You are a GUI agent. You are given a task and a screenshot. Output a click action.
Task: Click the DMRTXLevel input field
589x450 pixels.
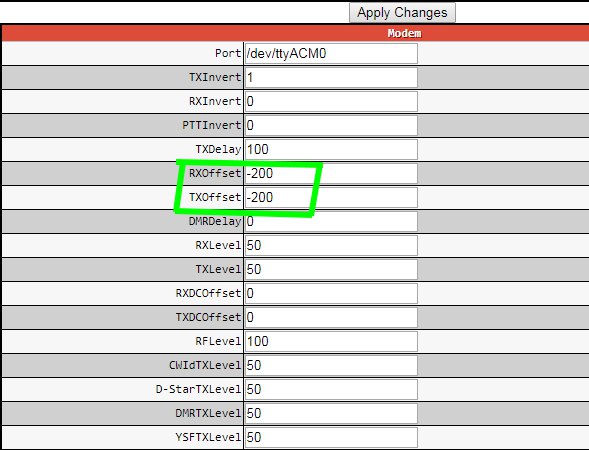(331, 414)
